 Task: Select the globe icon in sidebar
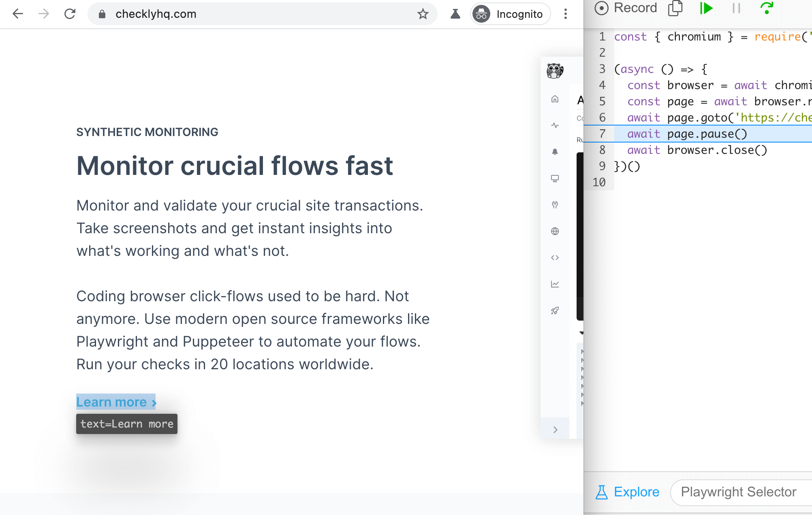(555, 231)
